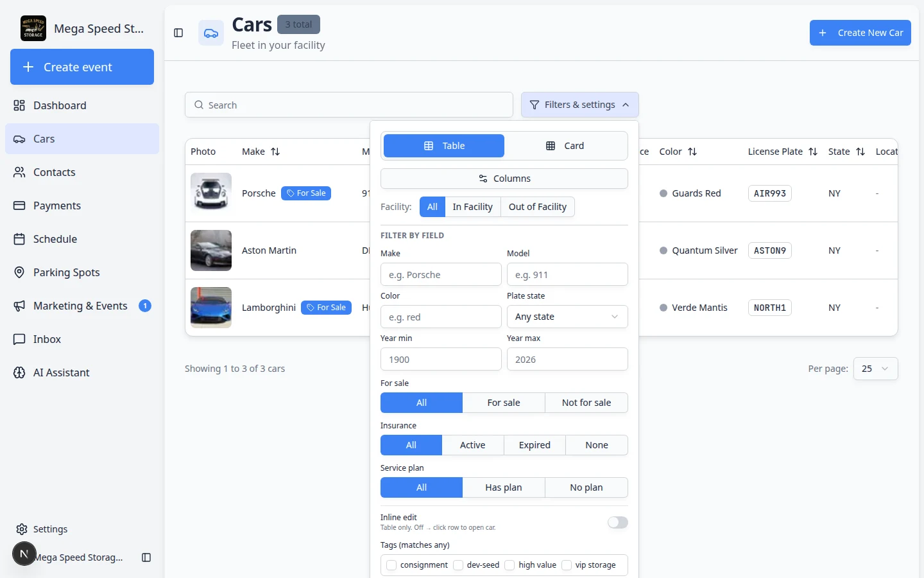Open the Aston Martin photo thumbnail
Viewport: 924px width, 578px height.
pyautogui.click(x=211, y=250)
